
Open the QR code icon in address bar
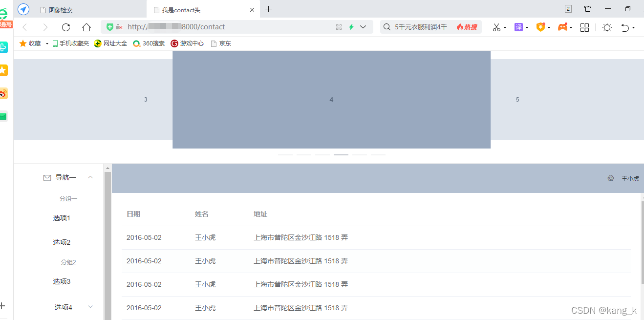pyautogui.click(x=339, y=27)
